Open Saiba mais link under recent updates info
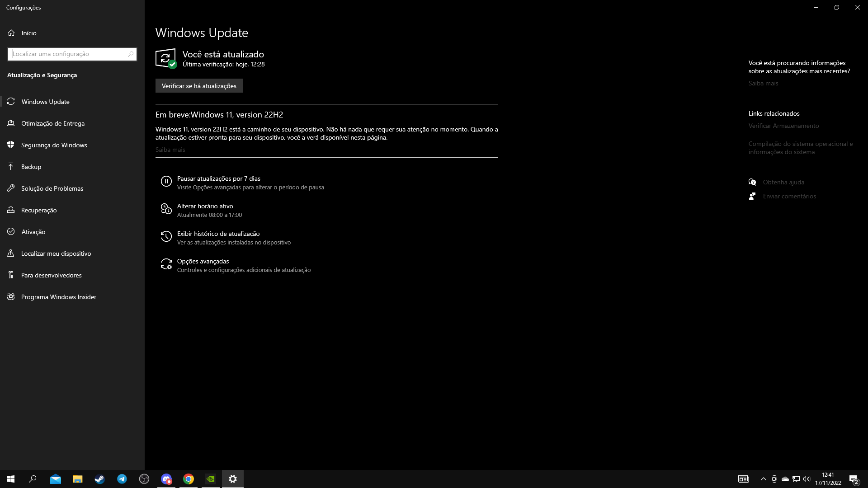The width and height of the screenshot is (868, 488). [763, 83]
